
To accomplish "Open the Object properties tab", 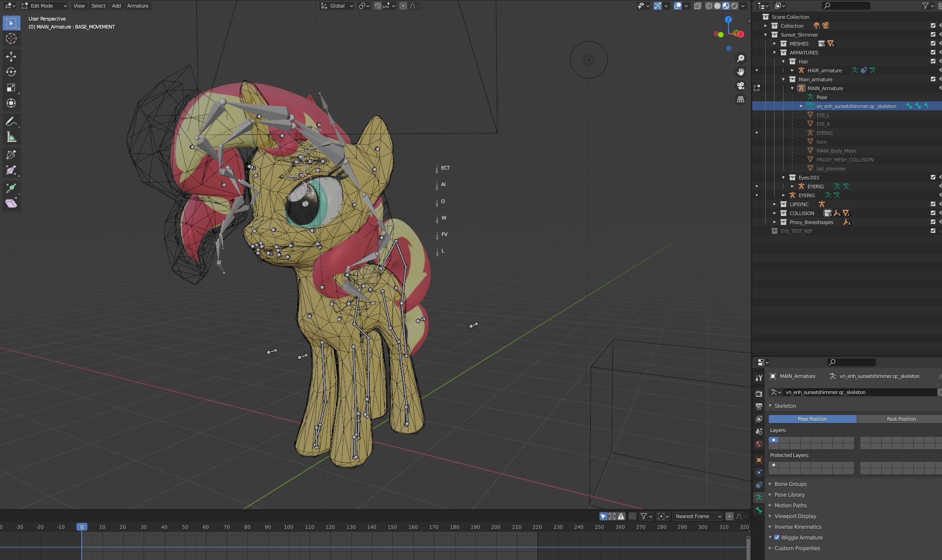I will pos(759,460).
